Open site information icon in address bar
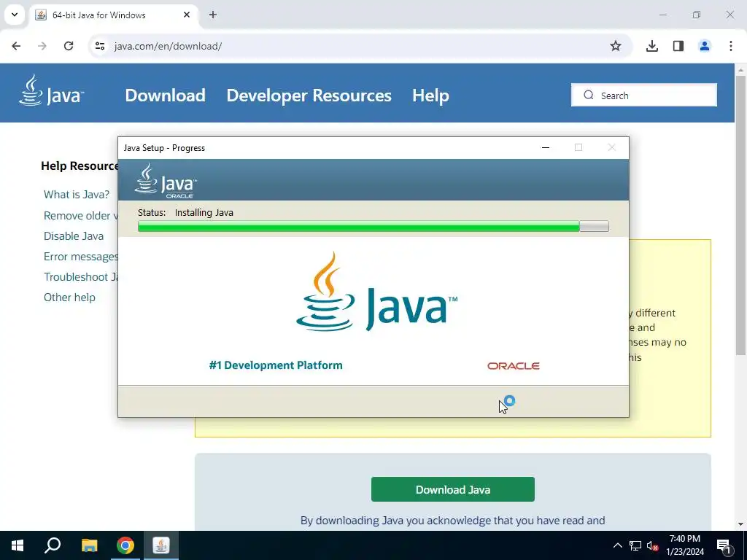 pos(100,46)
